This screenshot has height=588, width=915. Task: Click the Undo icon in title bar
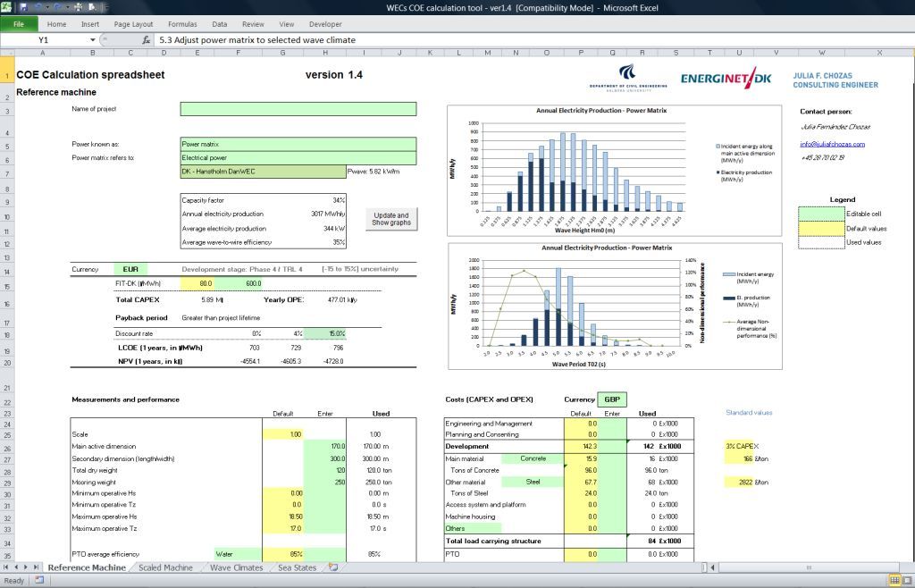coord(38,6)
